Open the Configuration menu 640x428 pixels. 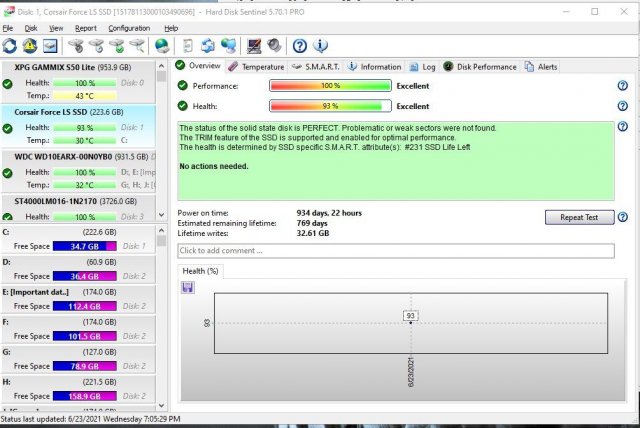(x=129, y=28)
